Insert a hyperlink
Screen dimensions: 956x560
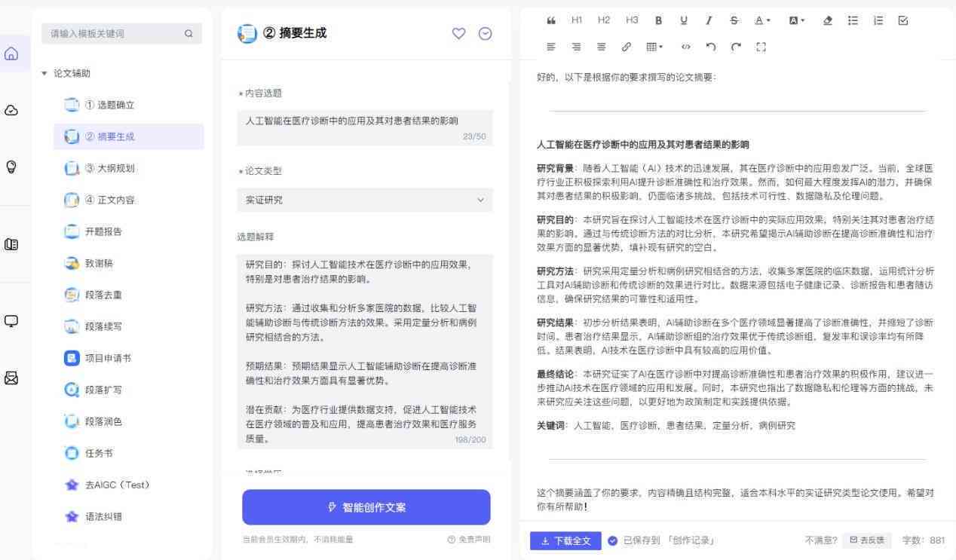(x=626, y=47)
